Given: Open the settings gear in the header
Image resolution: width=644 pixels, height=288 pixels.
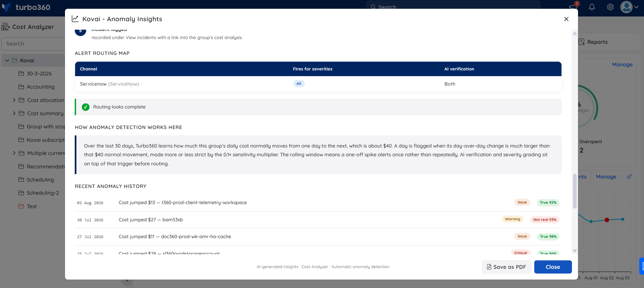Looking at the screenshot, I should coord(610,7).
